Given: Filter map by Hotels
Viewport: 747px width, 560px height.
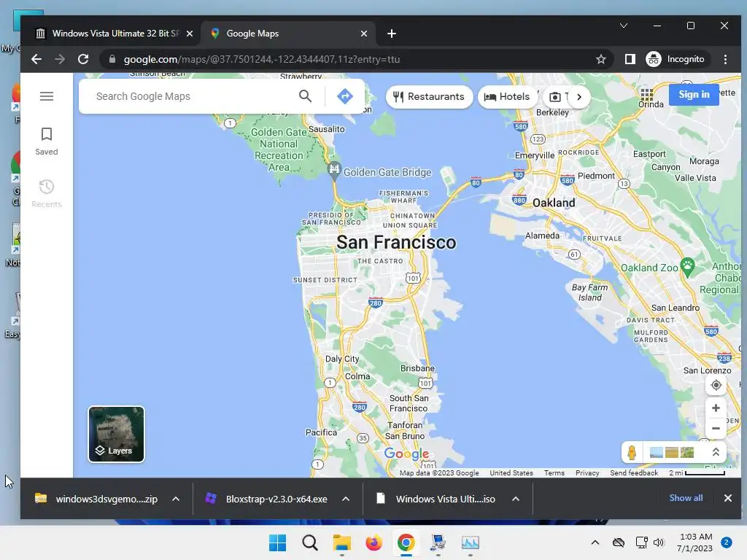Looking at the screenshot, I should (x=508, y=97).
